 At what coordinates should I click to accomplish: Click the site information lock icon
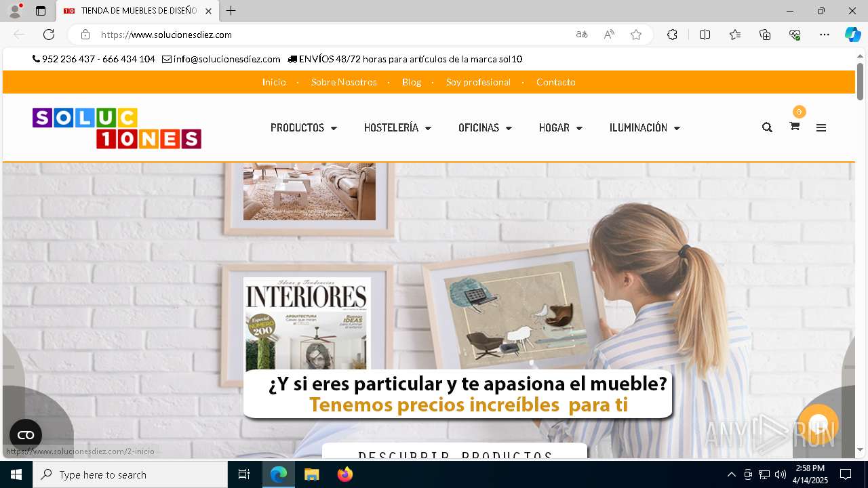(x=85, y=35)
